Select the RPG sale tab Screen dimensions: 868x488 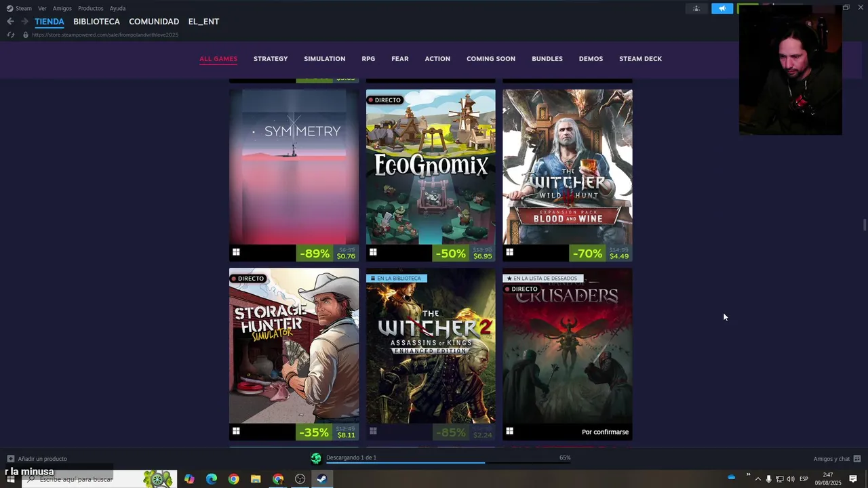(x=368, y=59)
